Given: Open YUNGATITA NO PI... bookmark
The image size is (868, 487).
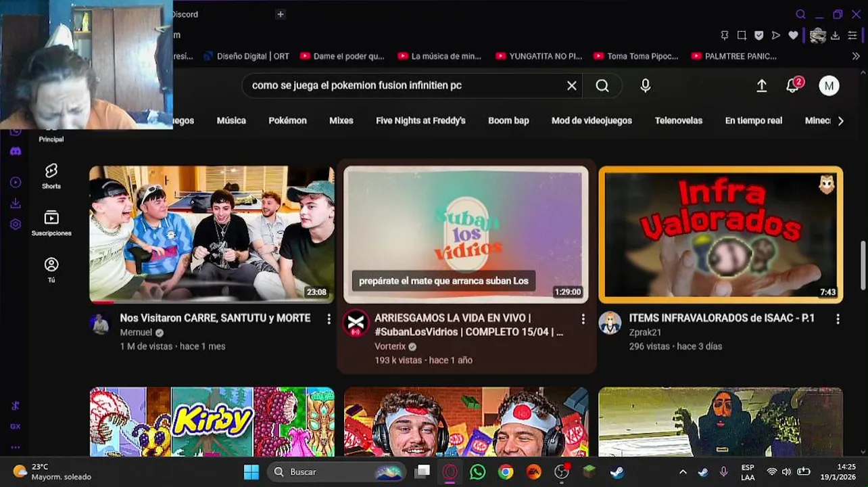Looking at the screenshot, I should point(538,56).
